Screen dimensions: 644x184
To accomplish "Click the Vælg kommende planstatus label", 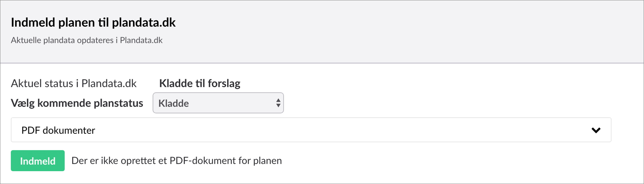I will point(77,103).
